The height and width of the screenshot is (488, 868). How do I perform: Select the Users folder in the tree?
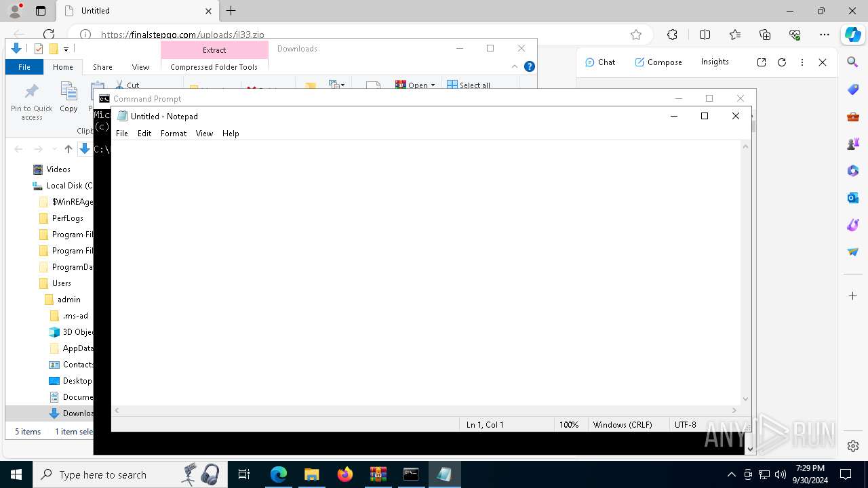click(x=55, y=283)
